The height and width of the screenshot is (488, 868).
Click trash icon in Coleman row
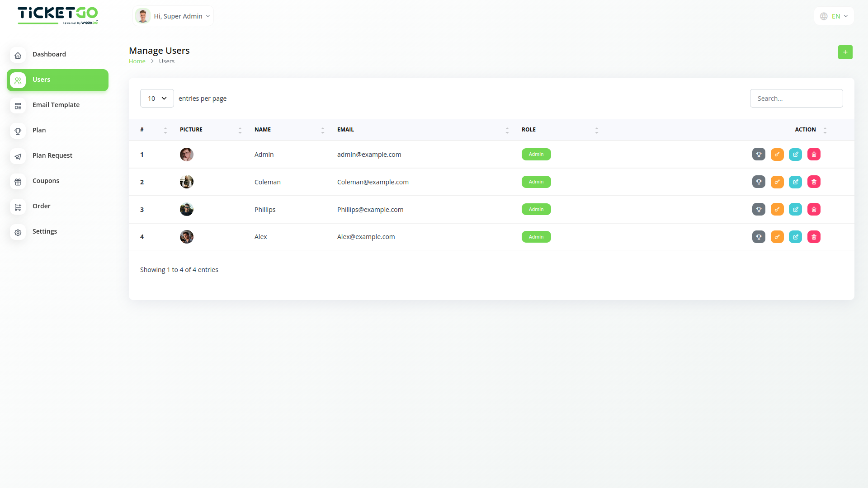coord(814,182)
